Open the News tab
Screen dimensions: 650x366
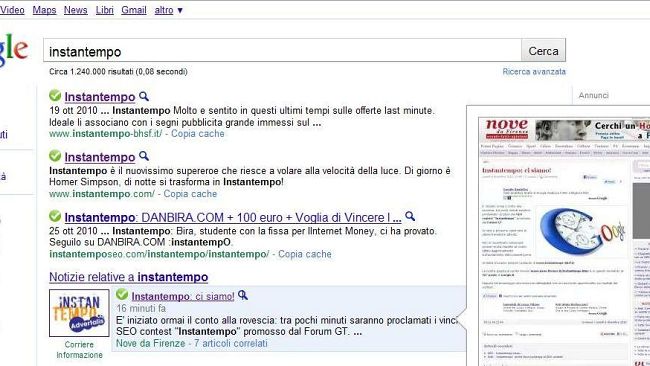75,10
